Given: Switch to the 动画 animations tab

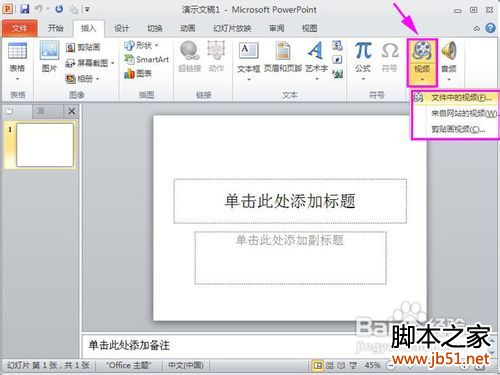Looking at the screenshot, I should [x=188, y=28].
